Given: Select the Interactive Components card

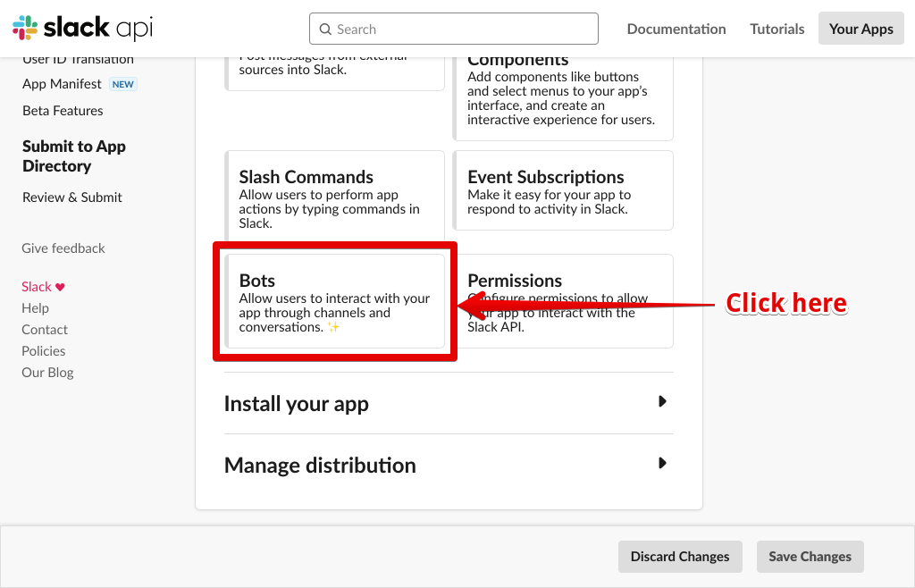Looking at the screenshot, I should pyautogui.click(x=563, y=98).
